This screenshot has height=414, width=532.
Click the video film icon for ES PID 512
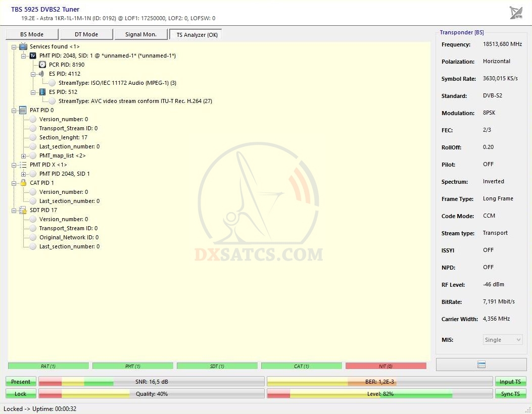coord(42,92)
